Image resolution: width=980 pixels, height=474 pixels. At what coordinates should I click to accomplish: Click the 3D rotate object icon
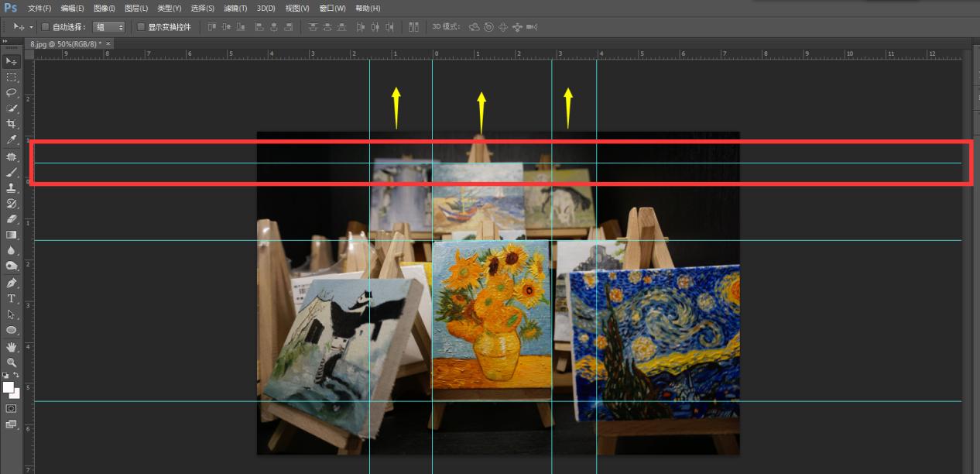[475, 27]
